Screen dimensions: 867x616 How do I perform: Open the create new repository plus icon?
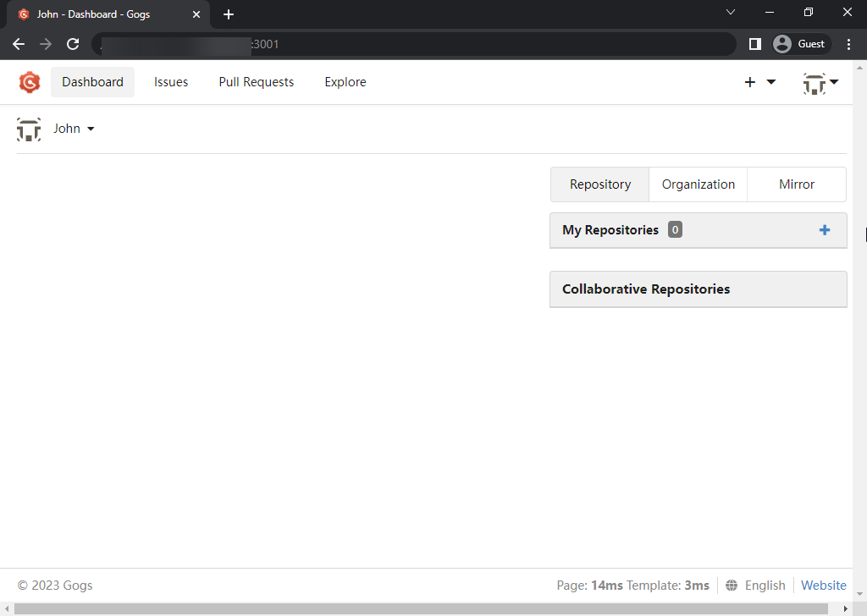click(x=750, y=82)
